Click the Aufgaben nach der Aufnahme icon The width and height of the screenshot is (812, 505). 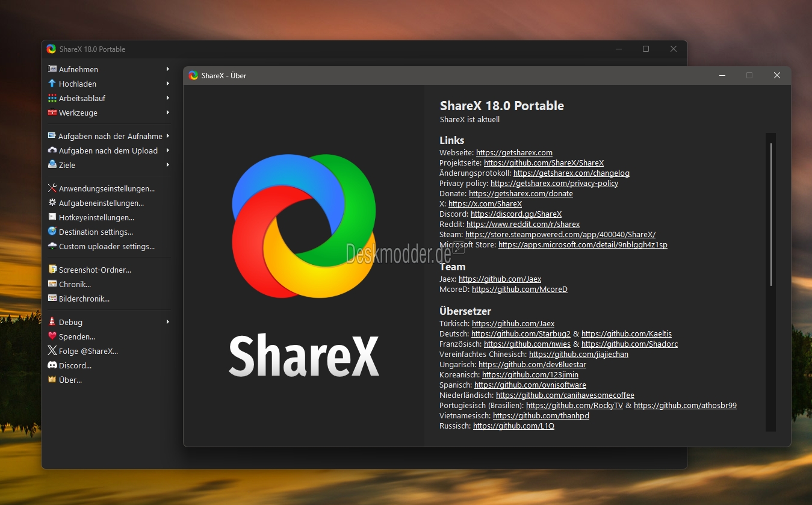[52, 136]
